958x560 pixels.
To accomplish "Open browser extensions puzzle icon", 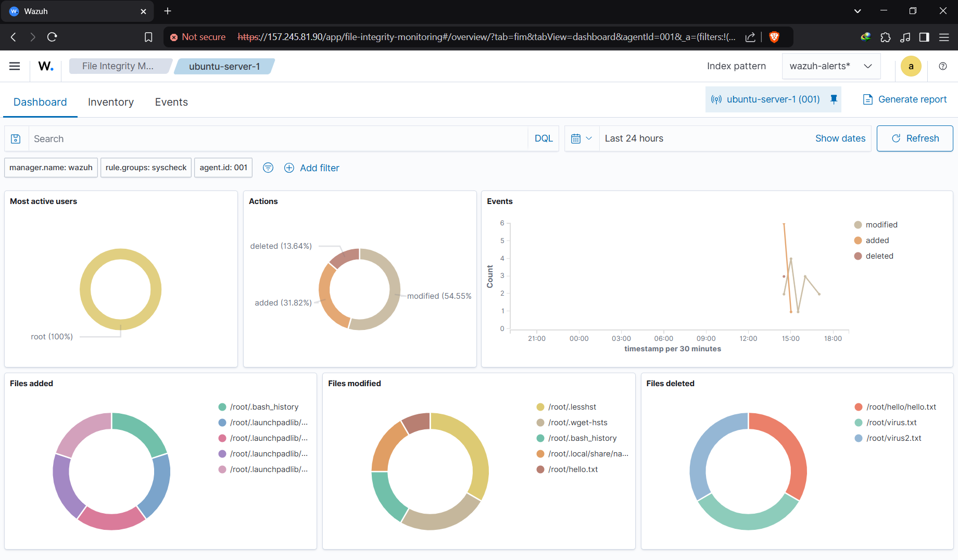I will pos(885,37).
